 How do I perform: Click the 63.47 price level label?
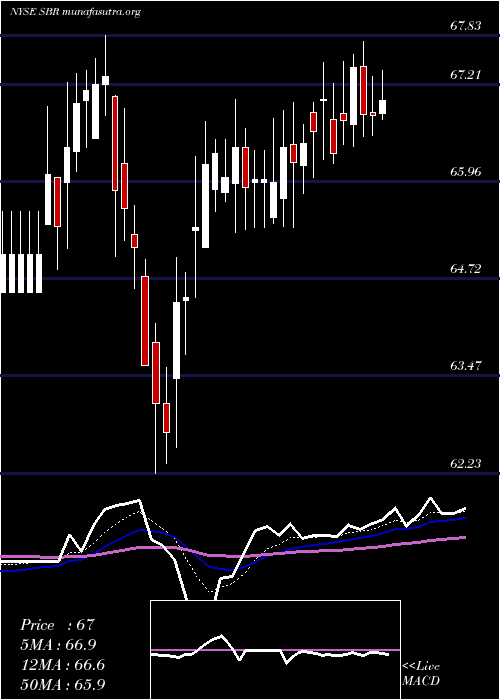pos(466,366)
